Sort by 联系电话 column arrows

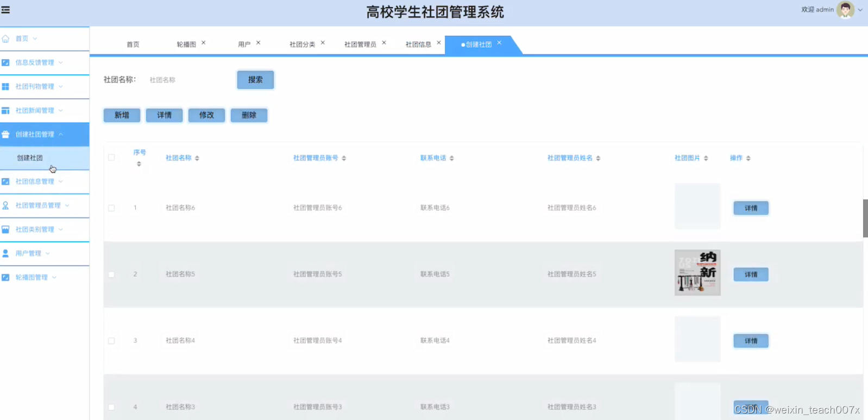click(452, 158)
